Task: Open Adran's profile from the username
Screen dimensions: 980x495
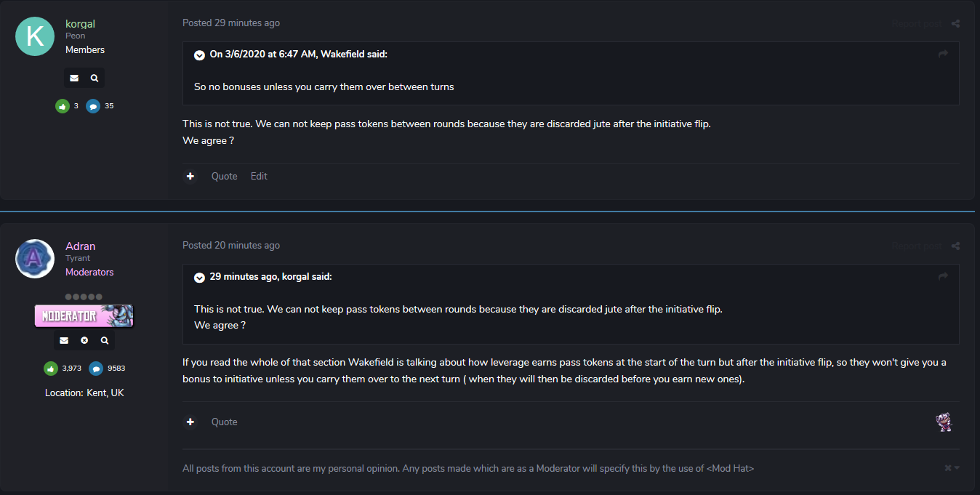Action: (x=80, y=246)
